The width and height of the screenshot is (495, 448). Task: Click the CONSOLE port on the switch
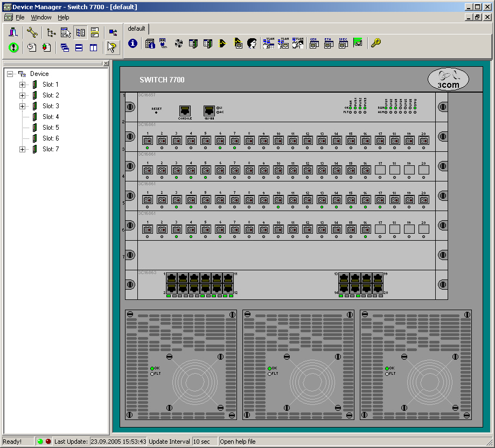[185, 111]
